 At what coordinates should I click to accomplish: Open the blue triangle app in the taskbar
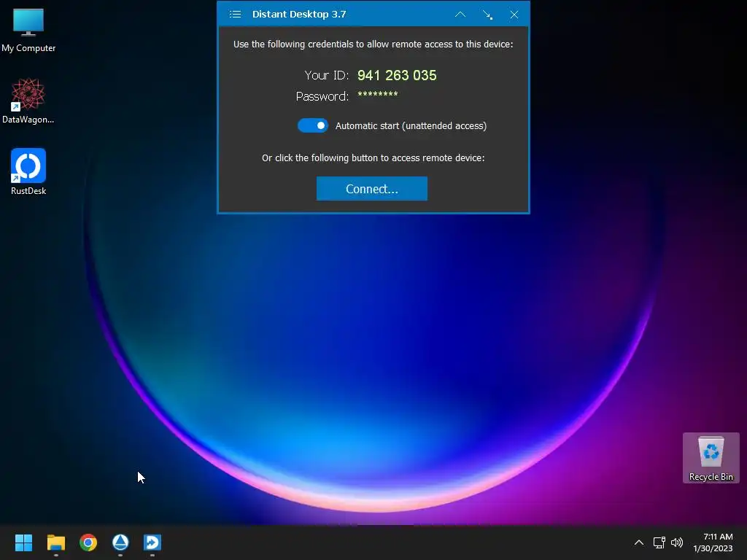120,542
